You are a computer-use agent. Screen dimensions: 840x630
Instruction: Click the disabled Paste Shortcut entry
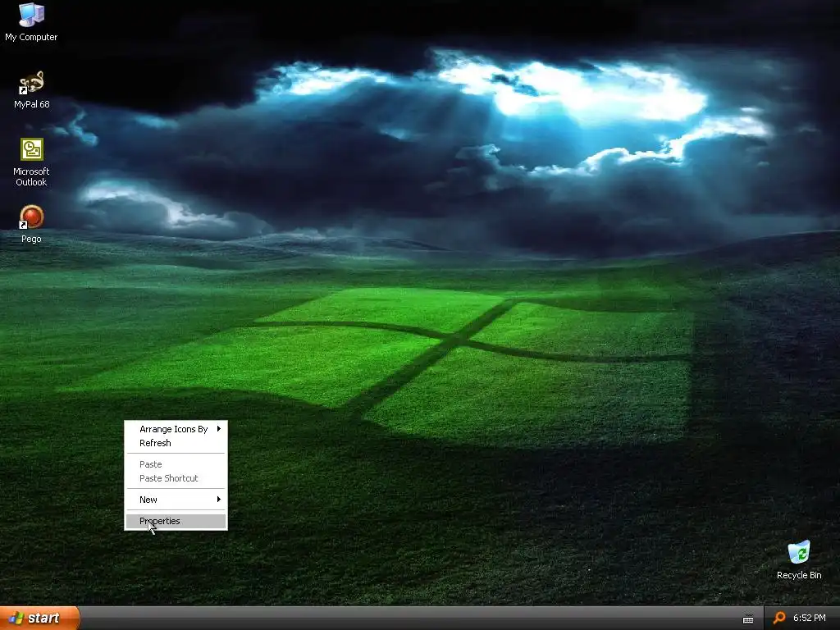pos(176,478)
